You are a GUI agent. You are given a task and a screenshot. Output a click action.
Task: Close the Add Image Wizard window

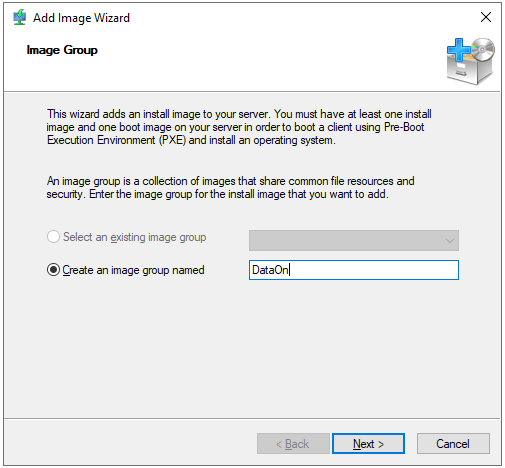[486, 17]
